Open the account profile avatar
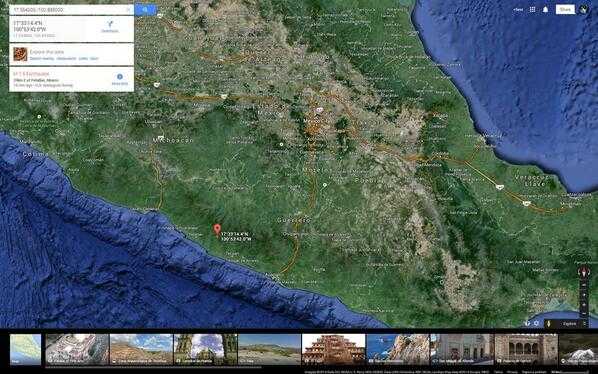Viewport: 598px width, 374px height. pos(584,10)
